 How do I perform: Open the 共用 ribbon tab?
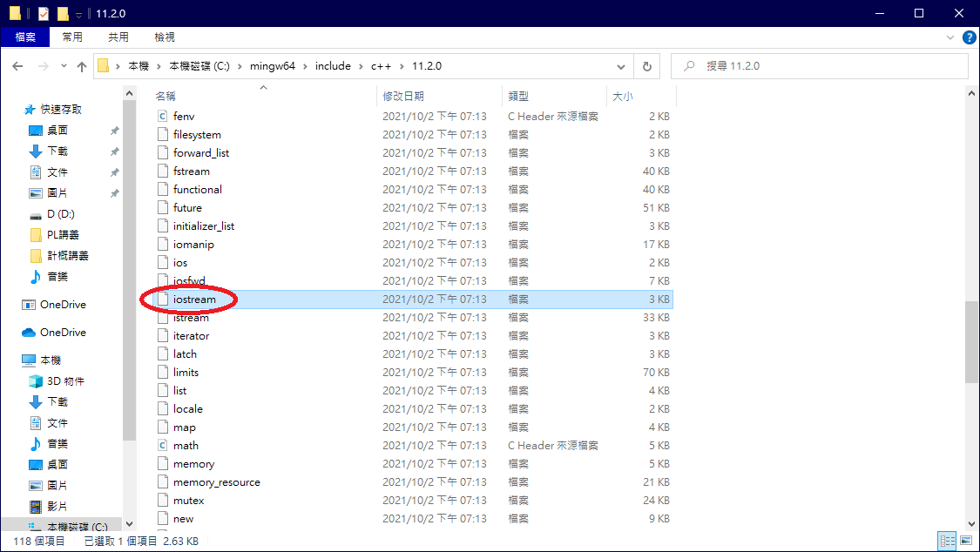118,37
